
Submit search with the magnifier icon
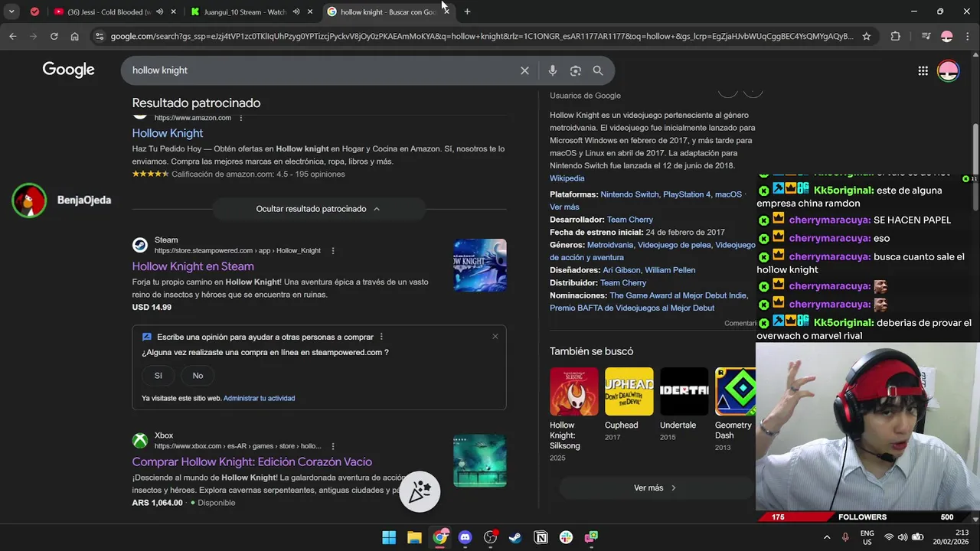coord(598,70)
